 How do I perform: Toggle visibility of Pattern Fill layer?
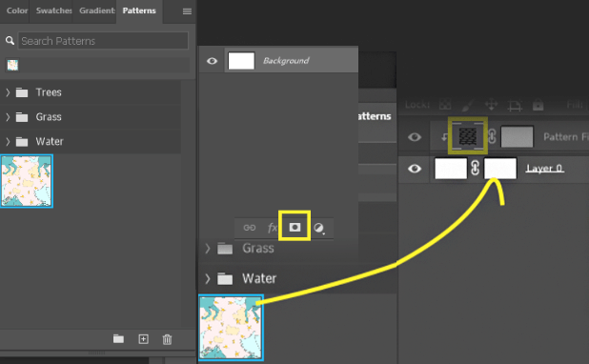pyautogui.click(x=415, y=136)
